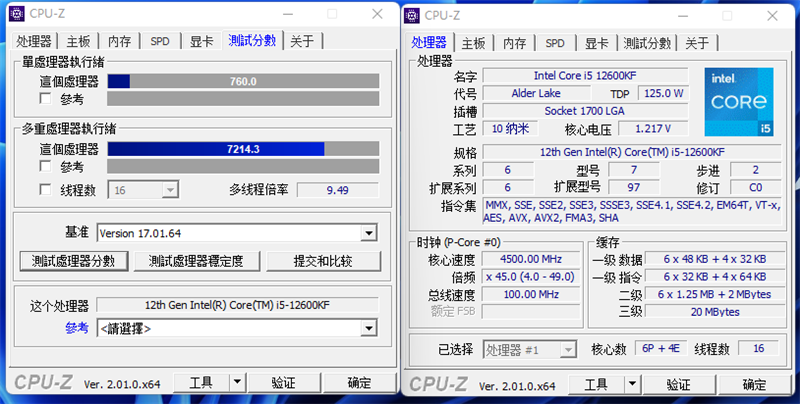
Task: Click the 三级 20 MBytes cache value
Action: point(715,312)
